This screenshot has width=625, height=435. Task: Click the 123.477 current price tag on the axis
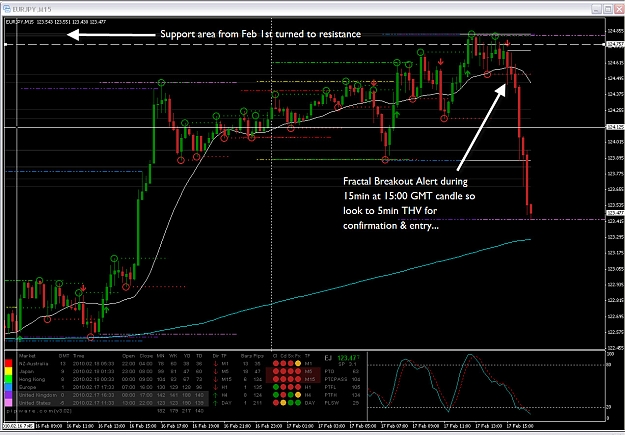[x=615, y=213]
